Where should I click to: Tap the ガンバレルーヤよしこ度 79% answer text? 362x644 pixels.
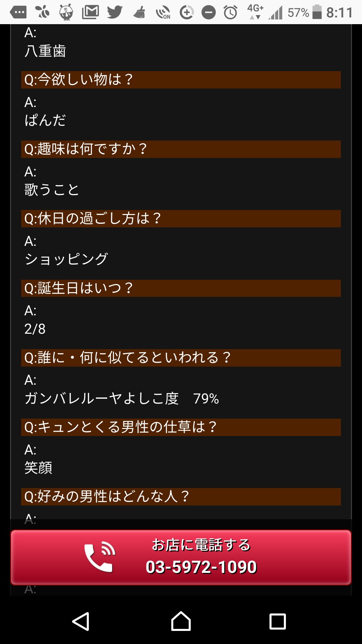121,398
